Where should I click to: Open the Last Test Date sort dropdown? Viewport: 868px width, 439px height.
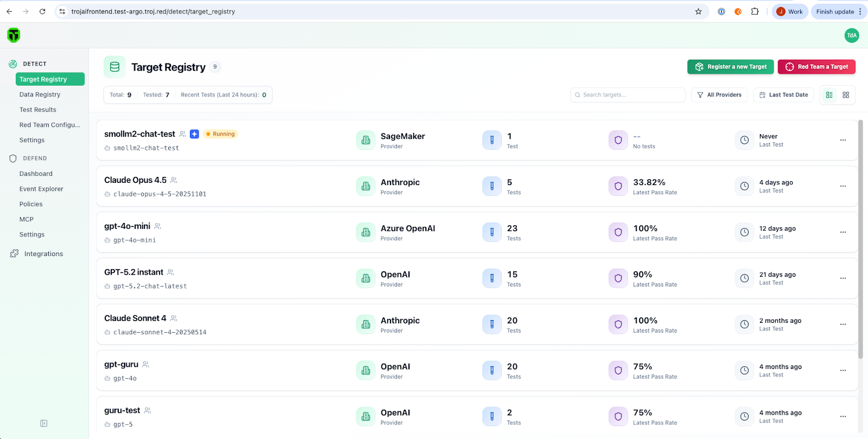[x=783, y=95]
